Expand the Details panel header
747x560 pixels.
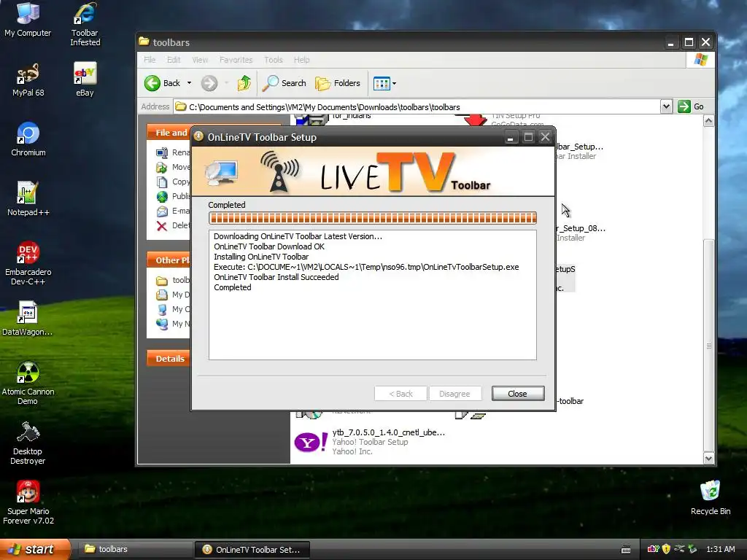tap(169, 359)
